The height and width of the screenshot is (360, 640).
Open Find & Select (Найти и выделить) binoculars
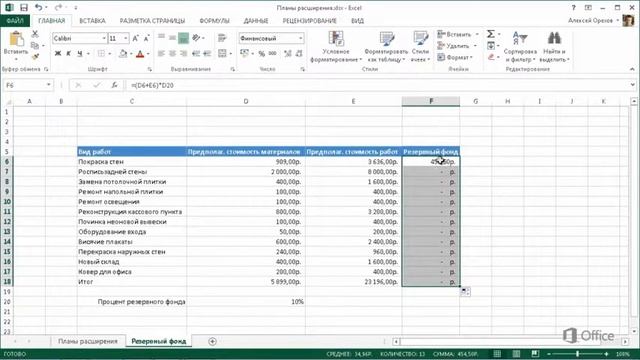coord(554,47)
